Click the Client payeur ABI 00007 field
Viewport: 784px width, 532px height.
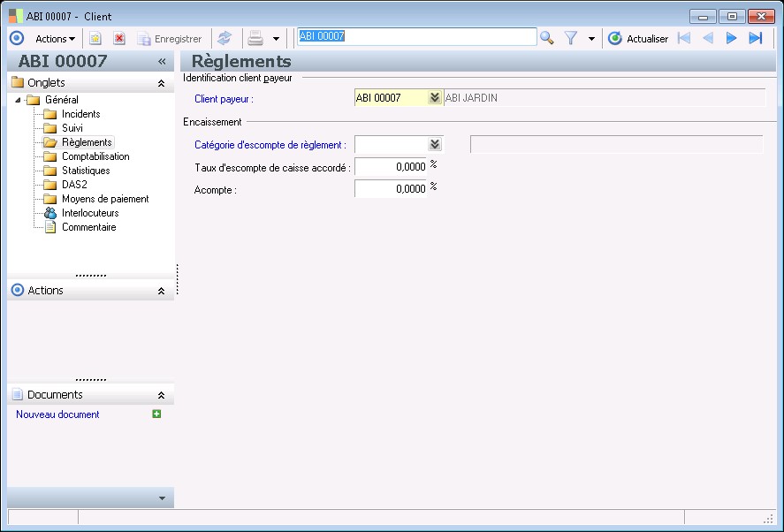point(391,98)
